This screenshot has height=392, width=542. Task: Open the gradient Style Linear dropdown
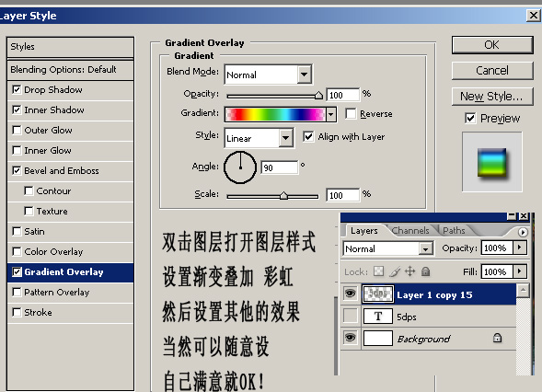[285, 138]
